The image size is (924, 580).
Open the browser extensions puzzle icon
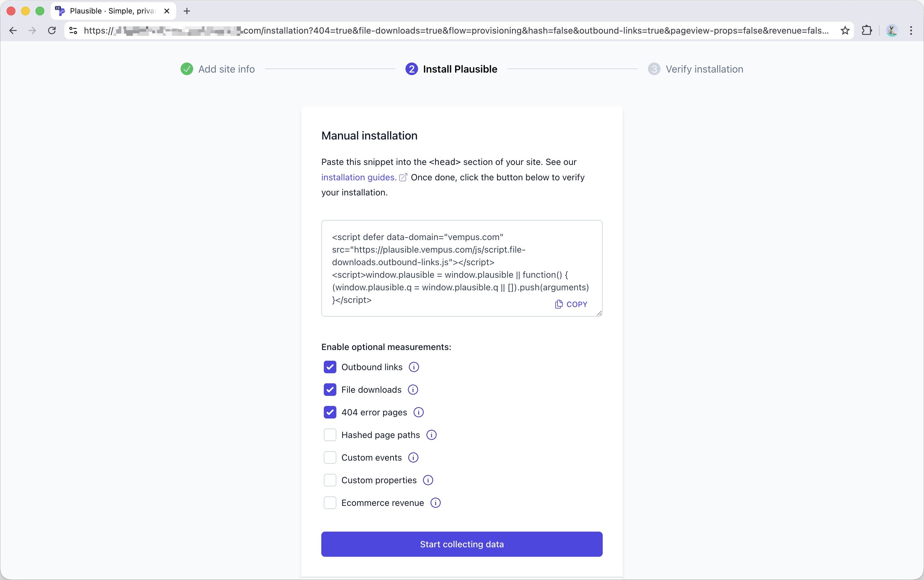[867, 31]
